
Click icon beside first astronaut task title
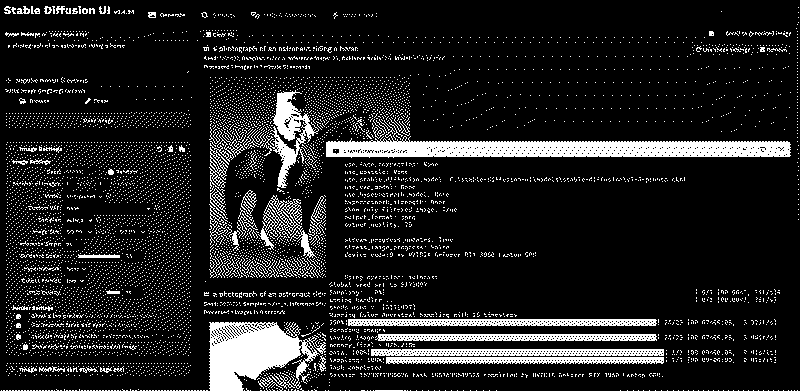coord(206,48)
